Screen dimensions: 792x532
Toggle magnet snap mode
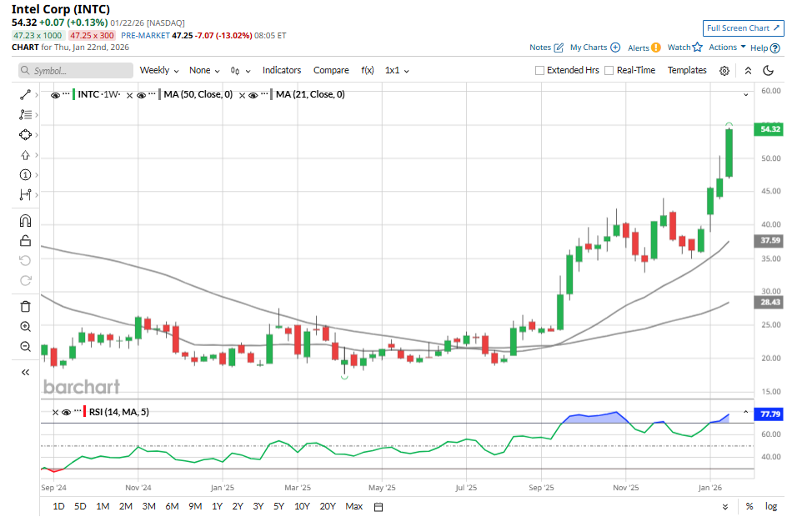click(25, 221)
